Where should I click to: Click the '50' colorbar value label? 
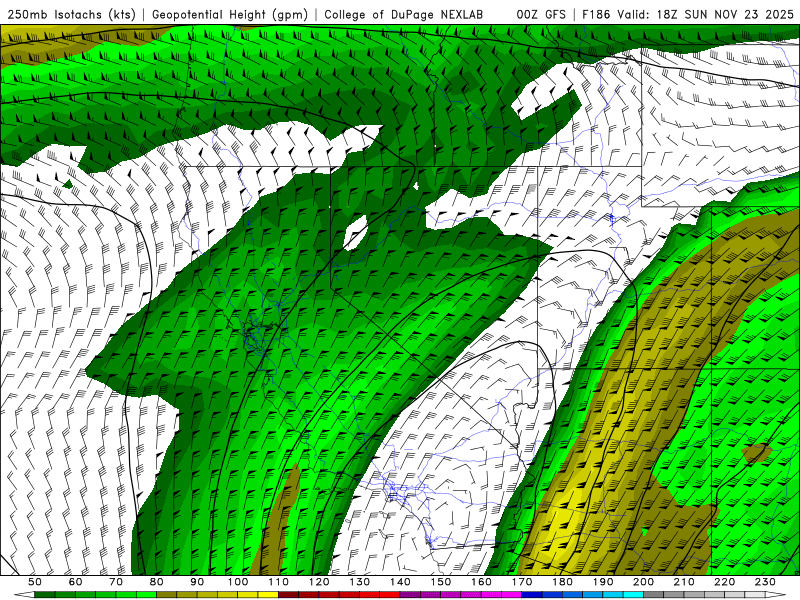pos(35,582)
